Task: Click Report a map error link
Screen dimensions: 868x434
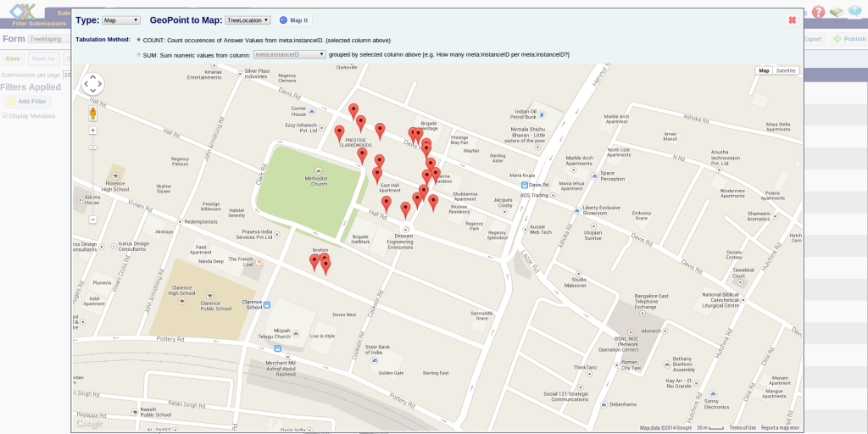Action: 780,428
